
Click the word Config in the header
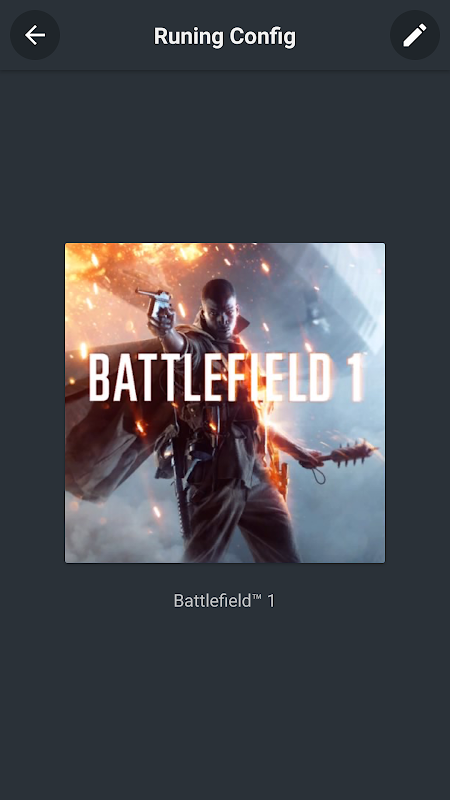tap(262, 37)
